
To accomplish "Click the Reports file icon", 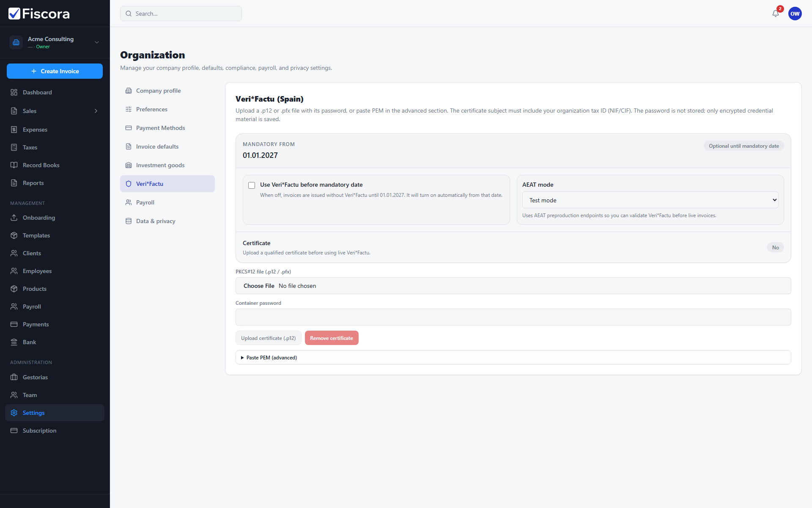I will pos(14,183).
